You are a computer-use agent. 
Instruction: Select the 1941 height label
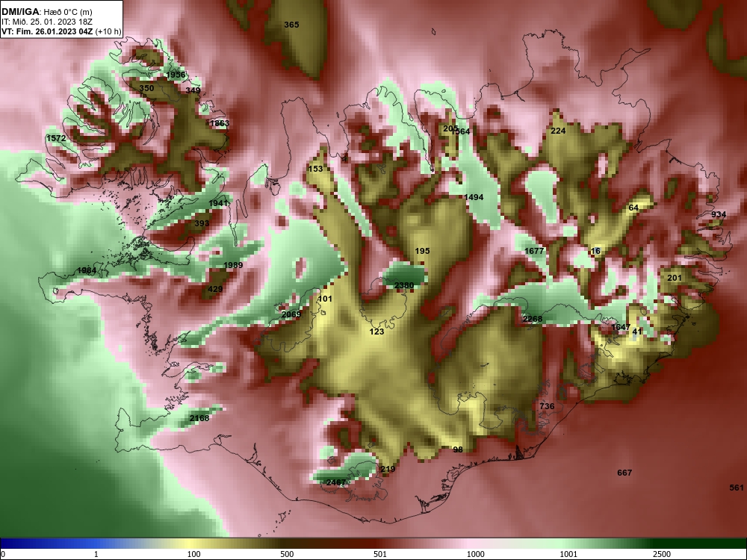[219, 203]
